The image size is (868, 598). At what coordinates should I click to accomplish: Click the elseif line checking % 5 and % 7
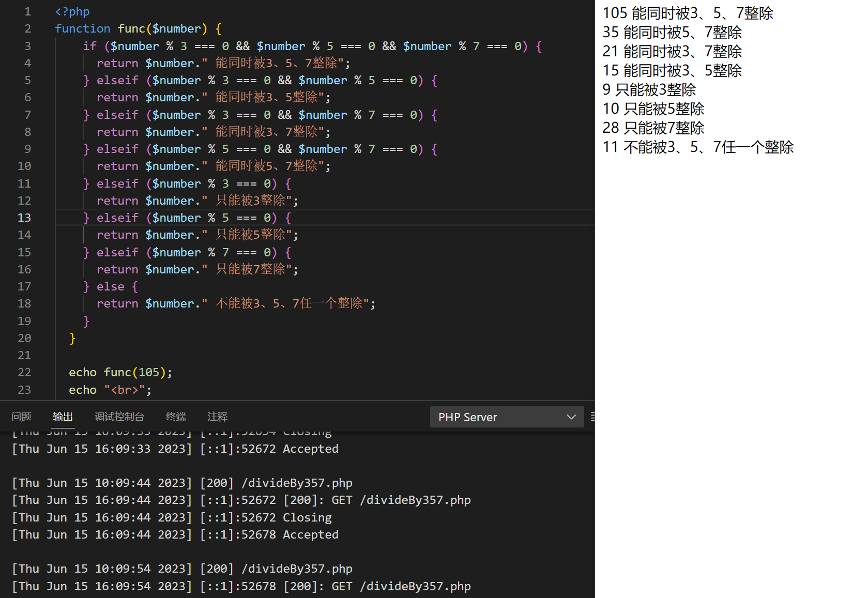pyautogui.click(x=261, y=149)
